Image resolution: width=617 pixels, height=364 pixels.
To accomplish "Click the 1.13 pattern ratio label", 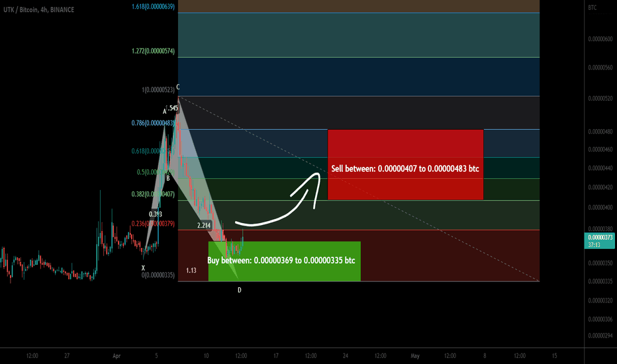I will coord(191,270).
